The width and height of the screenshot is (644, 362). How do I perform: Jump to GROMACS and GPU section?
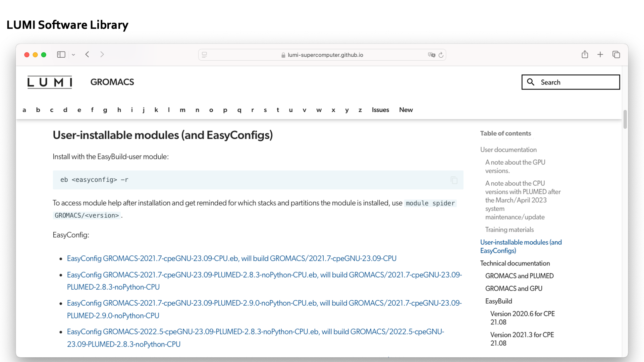(514, 289)
